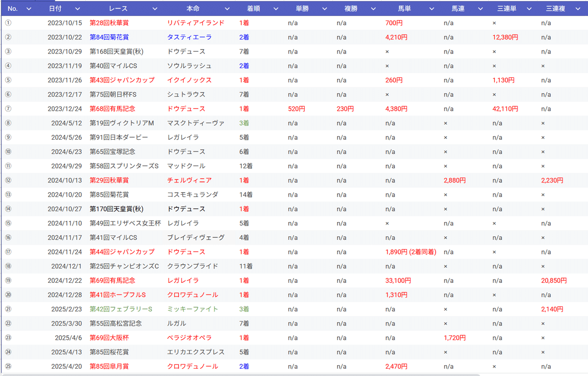588x376 pixels.
Task: Open the filter dropdown on 複勝 column
Action: (372, 8)
